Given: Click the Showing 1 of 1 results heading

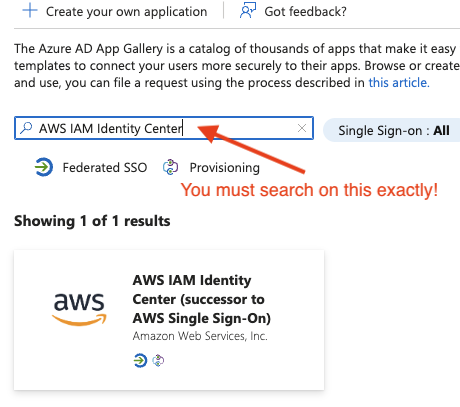Looking at the screenshot, I should pyautogui.click(x=92, y=221).
